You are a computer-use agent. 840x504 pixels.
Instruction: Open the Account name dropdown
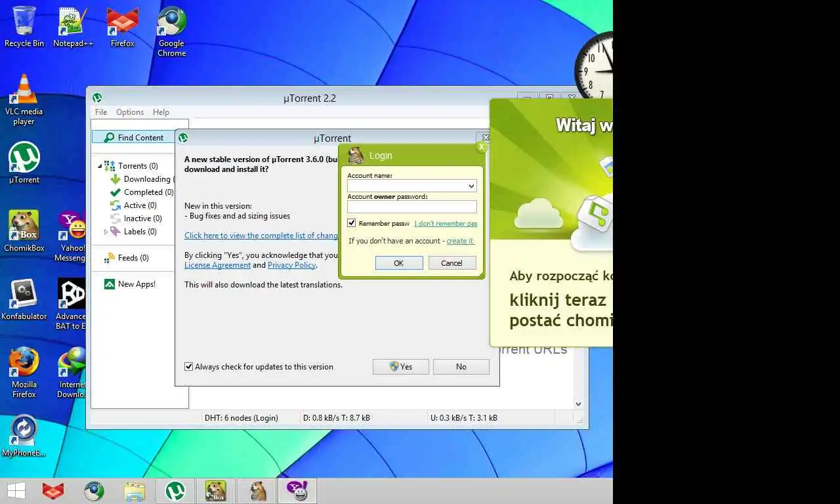point(471,186)
